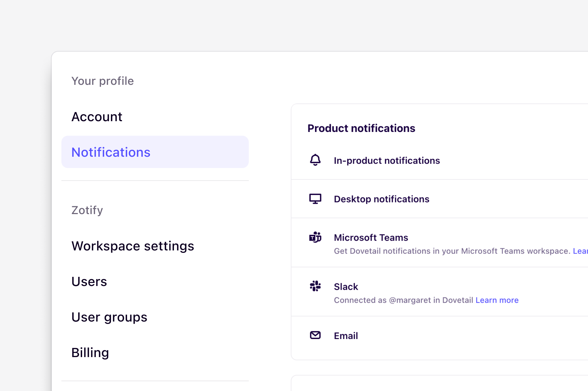Open the Billing page
This screenshot has width=588, height=391.
tap(90, 352)
